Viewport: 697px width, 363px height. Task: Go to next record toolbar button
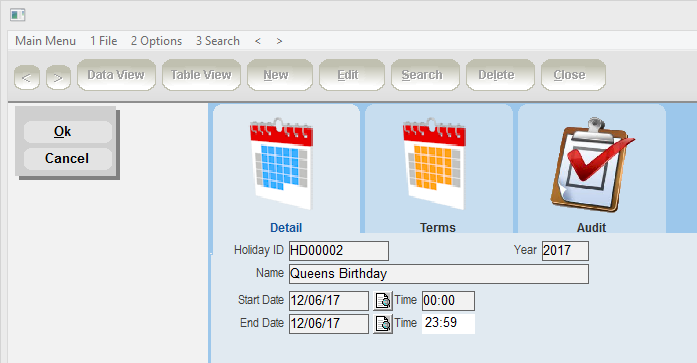tap(58, 77)
